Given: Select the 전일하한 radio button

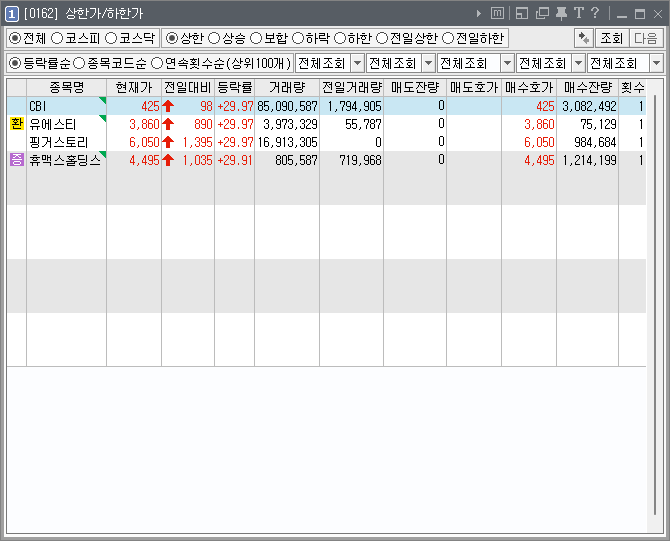Looking at the screenshot, I should tap(448, 38).
